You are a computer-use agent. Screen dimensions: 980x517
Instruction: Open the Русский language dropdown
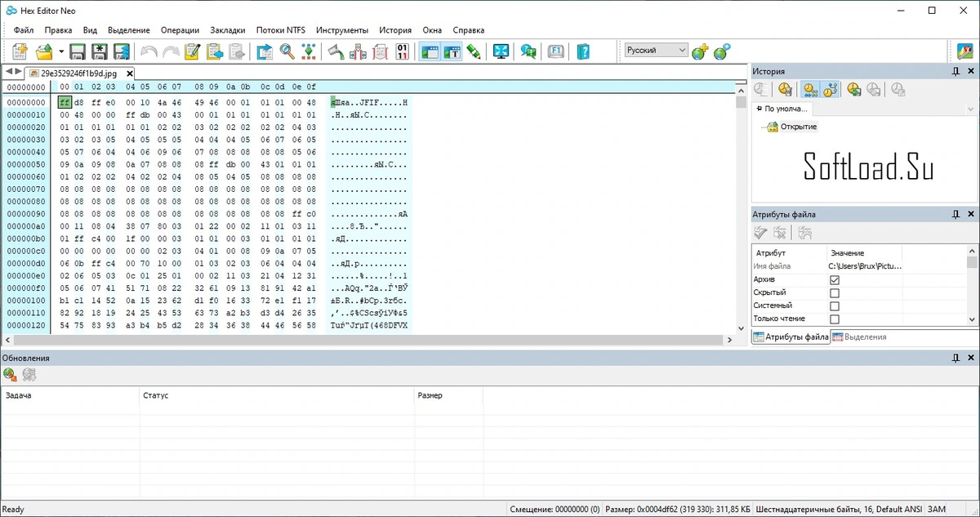(656, 50)
